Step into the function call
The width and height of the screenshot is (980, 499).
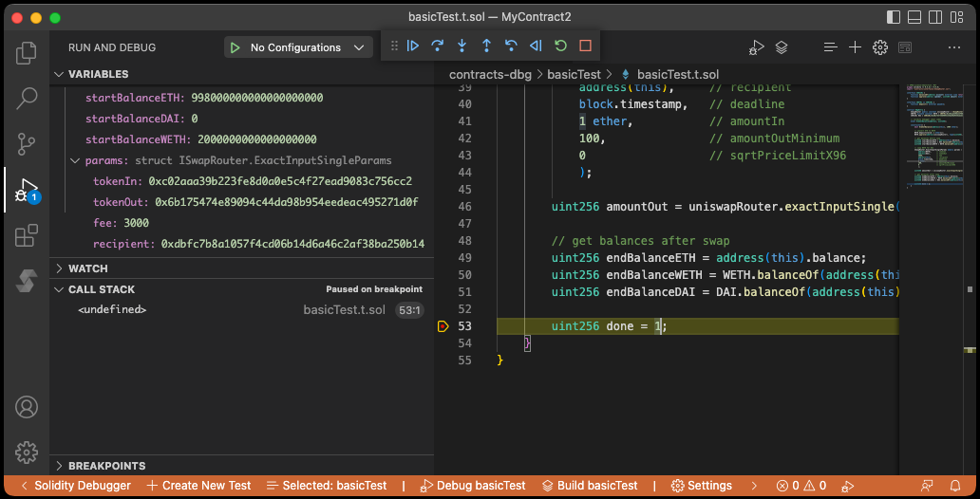click(462, 46)
